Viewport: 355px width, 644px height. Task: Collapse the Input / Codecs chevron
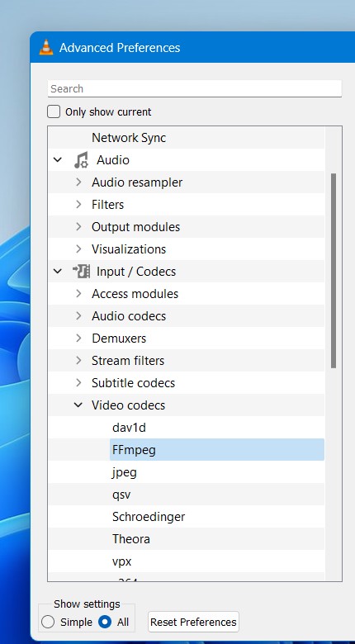tap(58, 272)
